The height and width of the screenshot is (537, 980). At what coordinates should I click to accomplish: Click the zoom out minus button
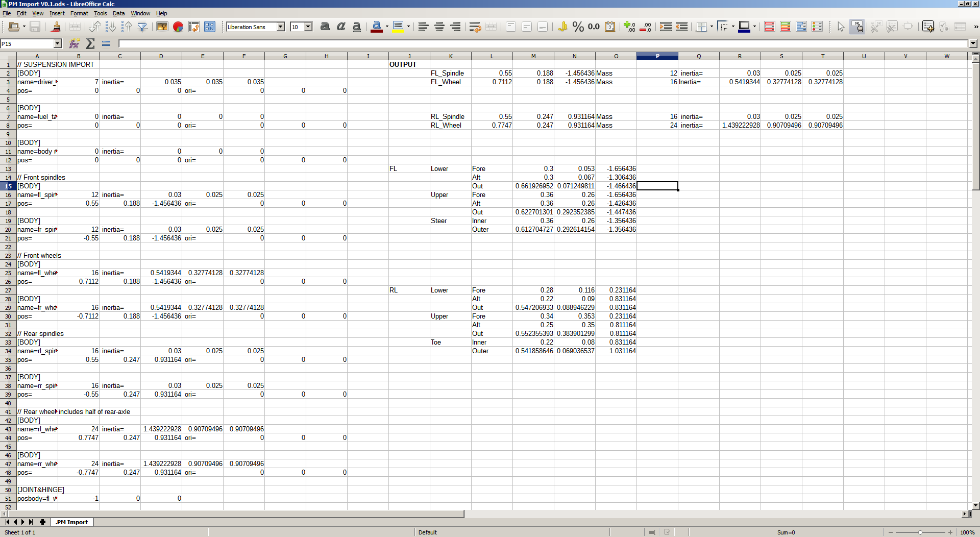tap(891, 532)
